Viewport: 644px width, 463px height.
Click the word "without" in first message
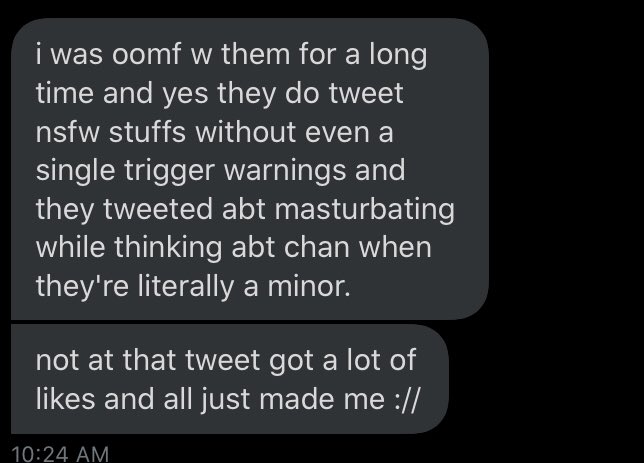pyautogui.click(x=246, y=132)
